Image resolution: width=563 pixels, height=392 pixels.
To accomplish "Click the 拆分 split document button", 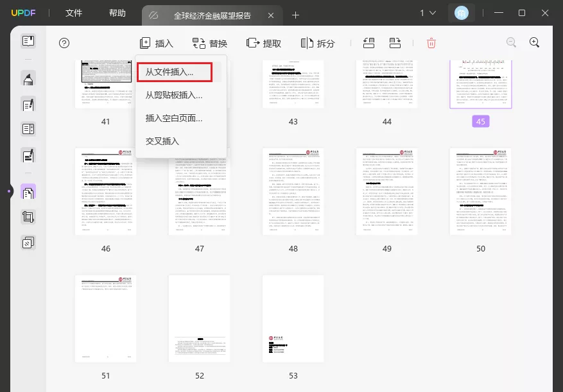I will 318,44.
